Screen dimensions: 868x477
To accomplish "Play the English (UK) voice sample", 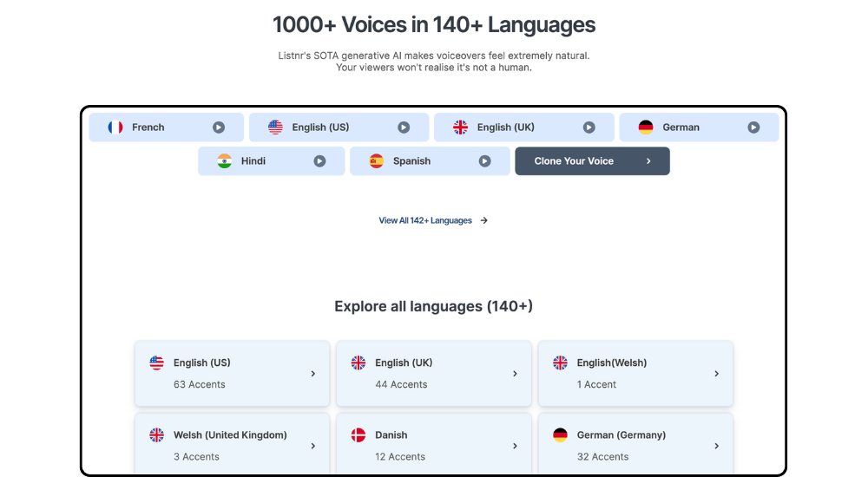I will 589,127.
